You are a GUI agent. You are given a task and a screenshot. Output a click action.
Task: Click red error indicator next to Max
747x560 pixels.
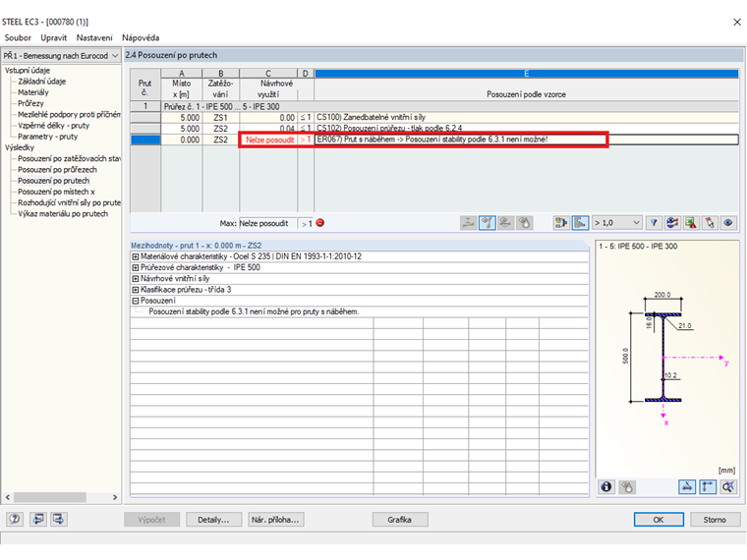(x=320, y=222)
